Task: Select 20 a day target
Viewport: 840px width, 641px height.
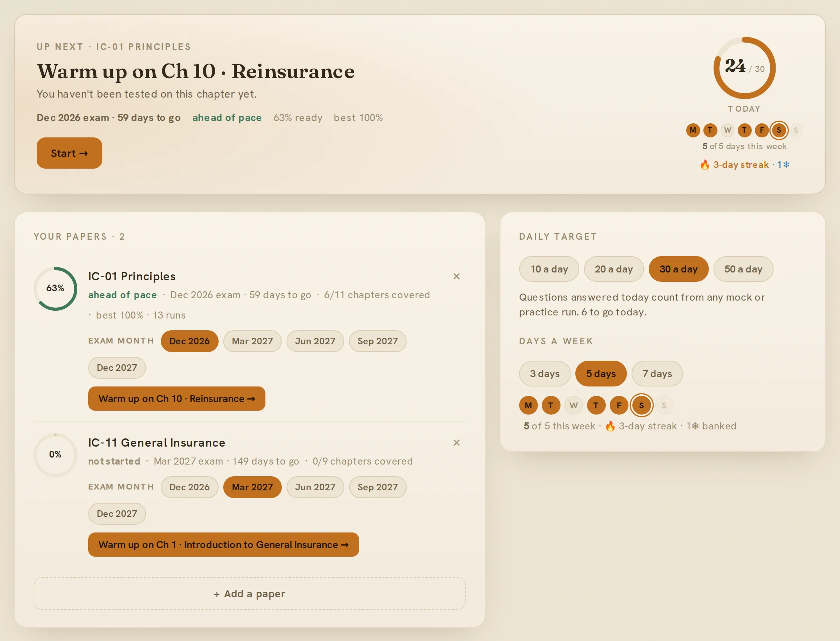Action: tap(614, 269)
